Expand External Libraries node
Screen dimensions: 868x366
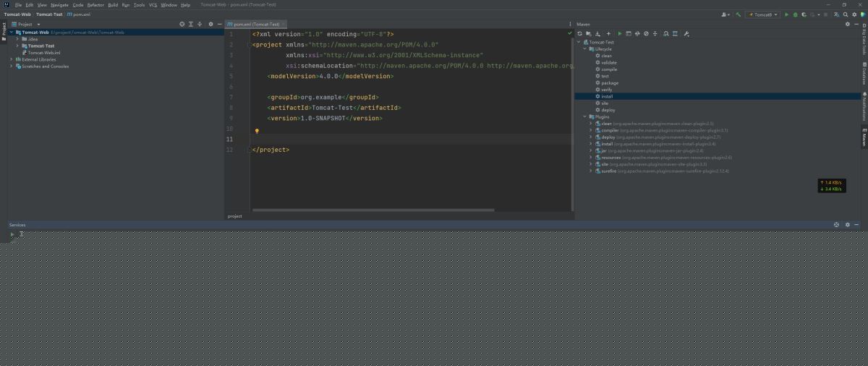click(12, 59)
